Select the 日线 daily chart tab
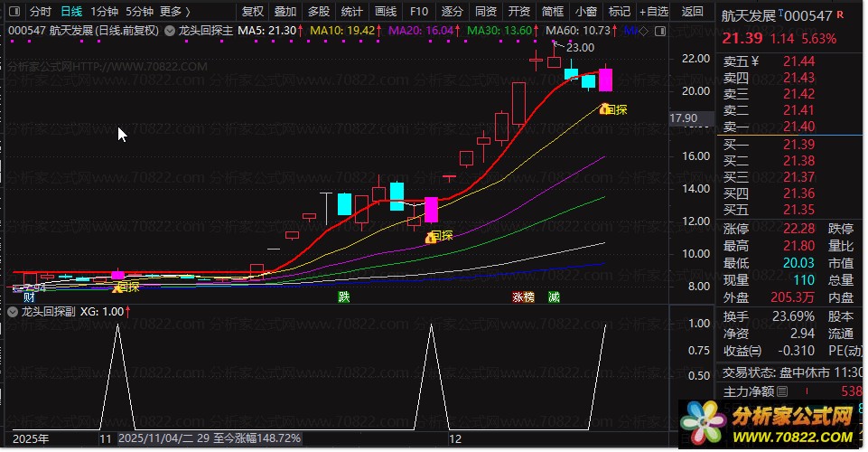Viewport: 868px width, 452px height. (x=71, y=11)
